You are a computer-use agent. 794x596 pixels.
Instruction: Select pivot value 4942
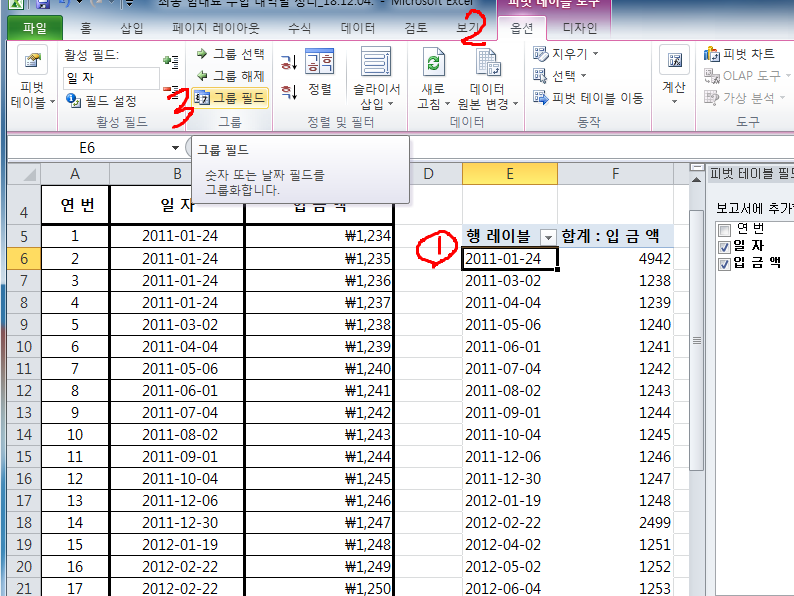click(x=615, y=259)
